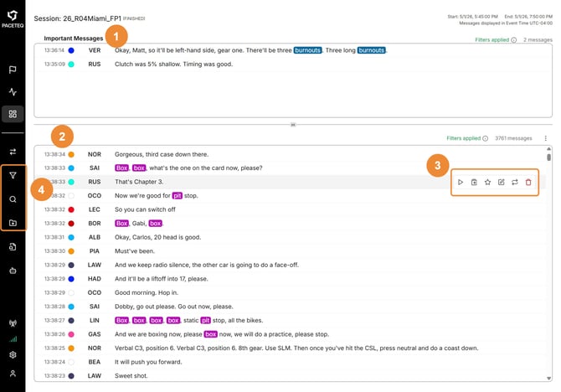Select PIA 'Must've been.' message
Screen dimensions: 561x392
pyautogui.click(x=291, y=251)
